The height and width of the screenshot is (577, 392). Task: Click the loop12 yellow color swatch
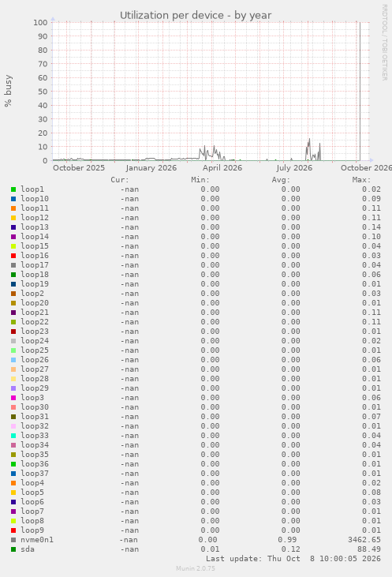(x=13, y=218)
